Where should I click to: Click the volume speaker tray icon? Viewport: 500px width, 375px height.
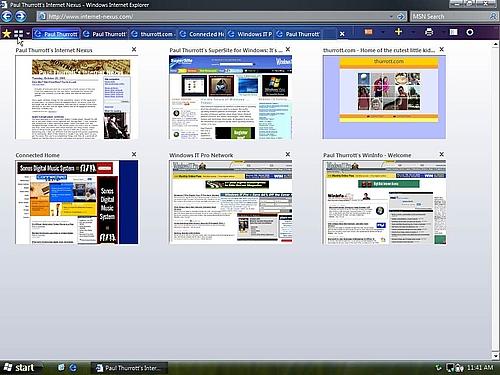[x=459, y=368]
